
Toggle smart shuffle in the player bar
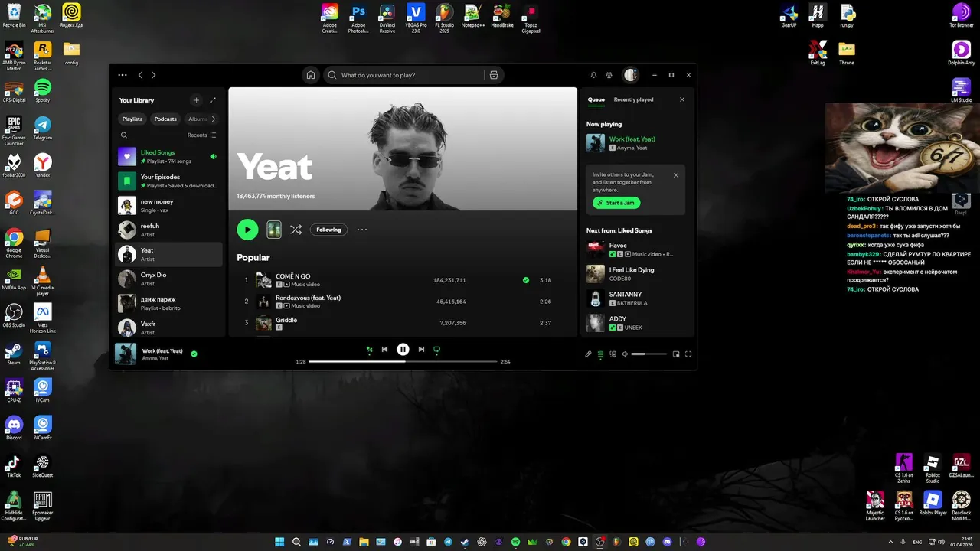369,350
